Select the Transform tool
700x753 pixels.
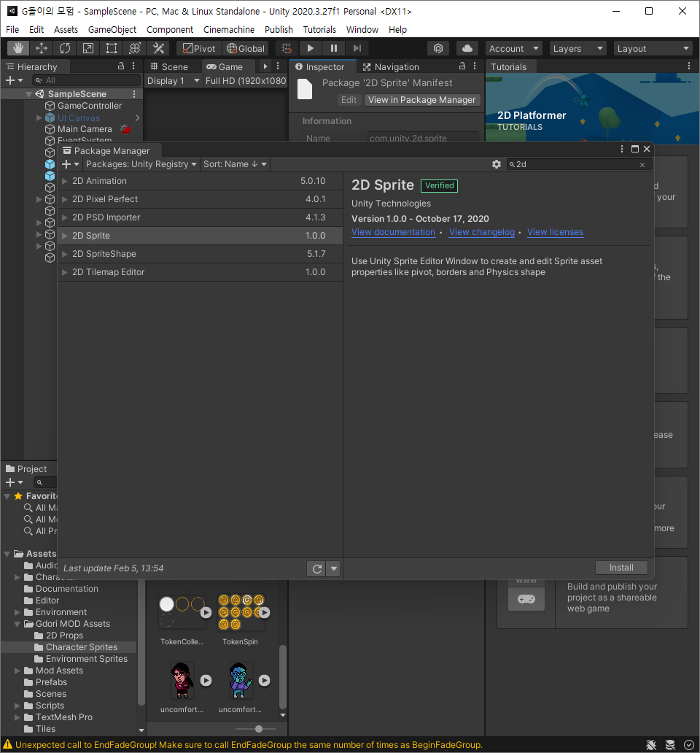pos(135,48)
